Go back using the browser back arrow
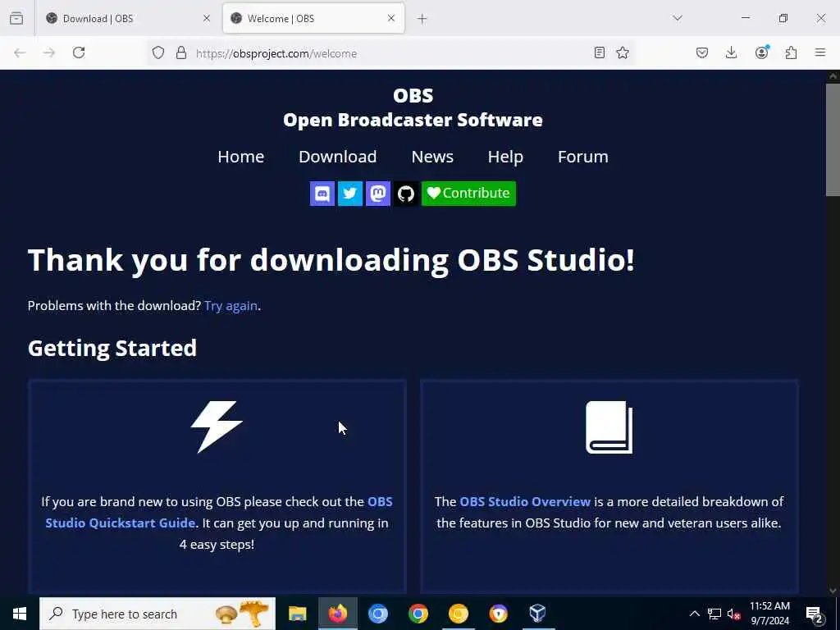The height and width of the screenshot is (630, 840). pos(20,52)
